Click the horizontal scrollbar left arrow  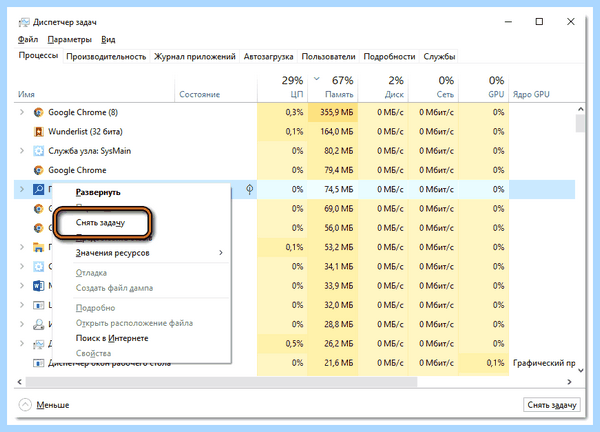(x=20, y=381)
